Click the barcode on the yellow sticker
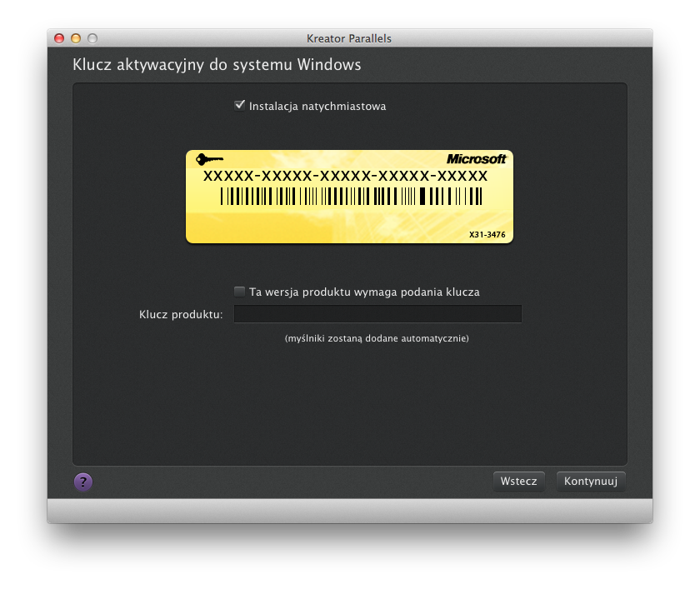The height and width of the screenshot is (589, 700). pos(351,196)
